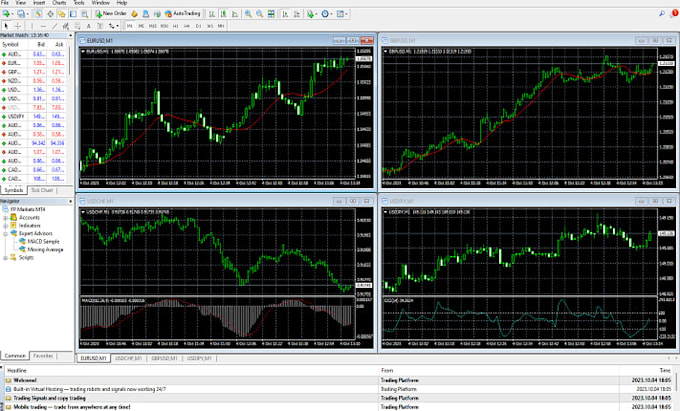
Task: Open the Indicators list toolbar icon
Action: (311, 14)
